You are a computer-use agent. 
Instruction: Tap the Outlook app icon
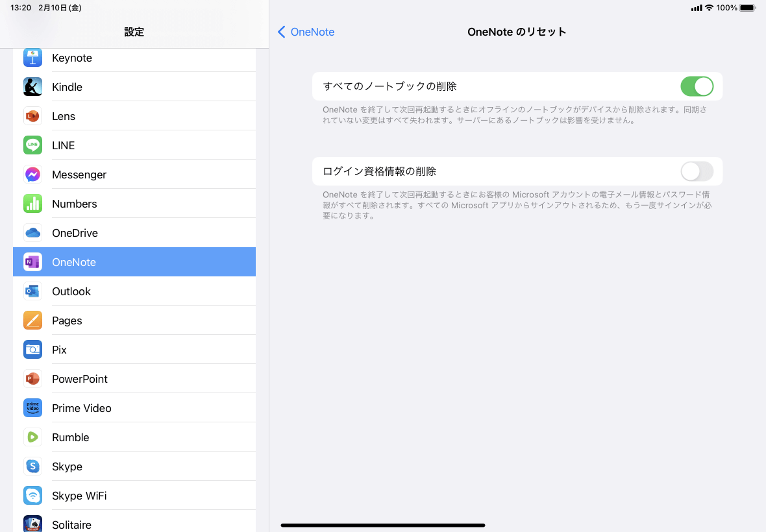pyautogui.click(x=32, y=291)
